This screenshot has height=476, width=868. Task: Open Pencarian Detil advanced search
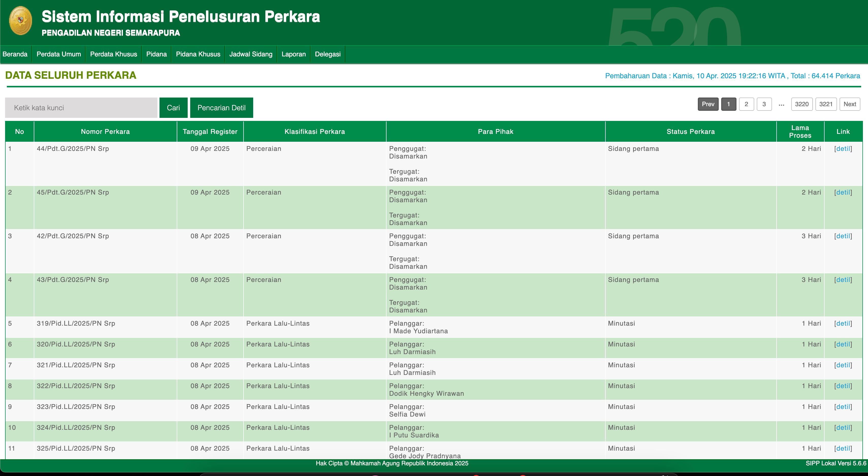(221, 108)
